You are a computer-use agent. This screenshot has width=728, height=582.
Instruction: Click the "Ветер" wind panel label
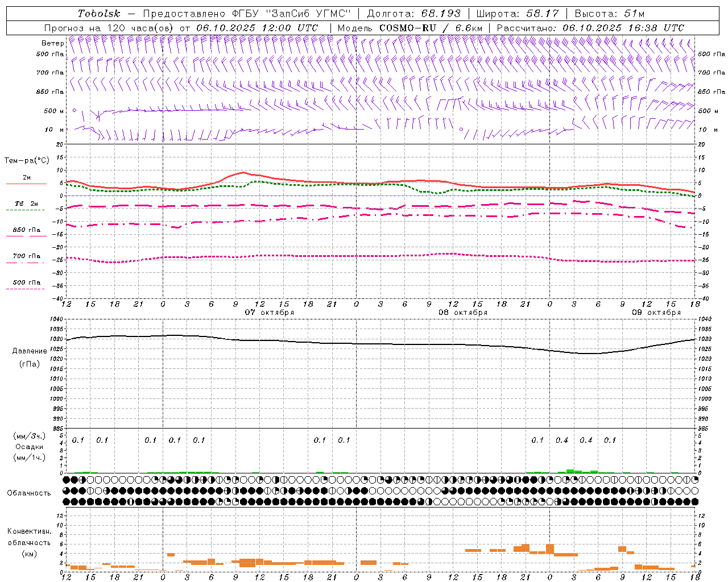click(x=53, y=43)
